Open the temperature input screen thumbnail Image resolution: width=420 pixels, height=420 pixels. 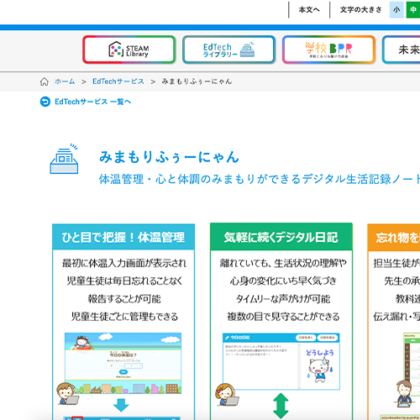123,363
